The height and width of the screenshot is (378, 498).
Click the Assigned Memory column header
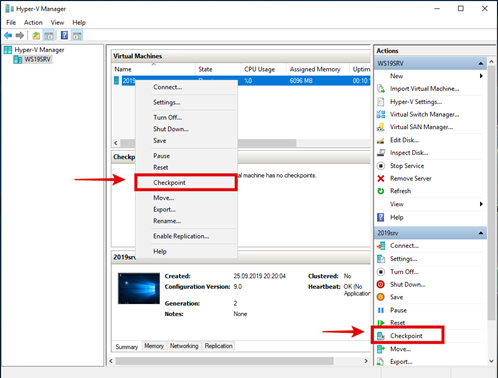(318, 69)
